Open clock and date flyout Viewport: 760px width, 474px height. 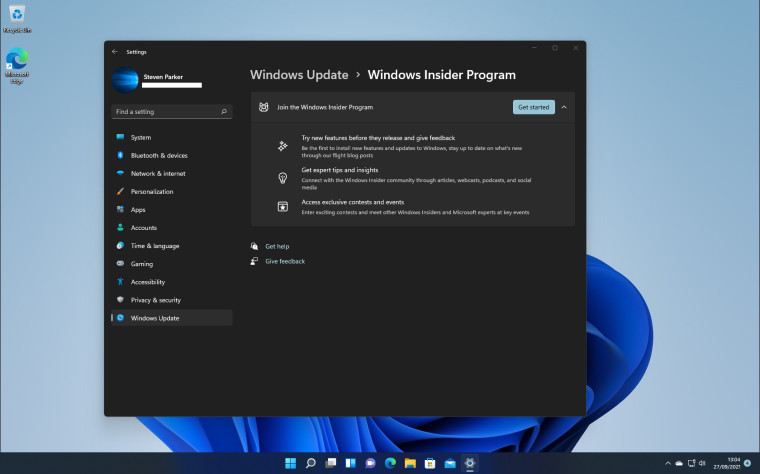click(x=727, y=463)
